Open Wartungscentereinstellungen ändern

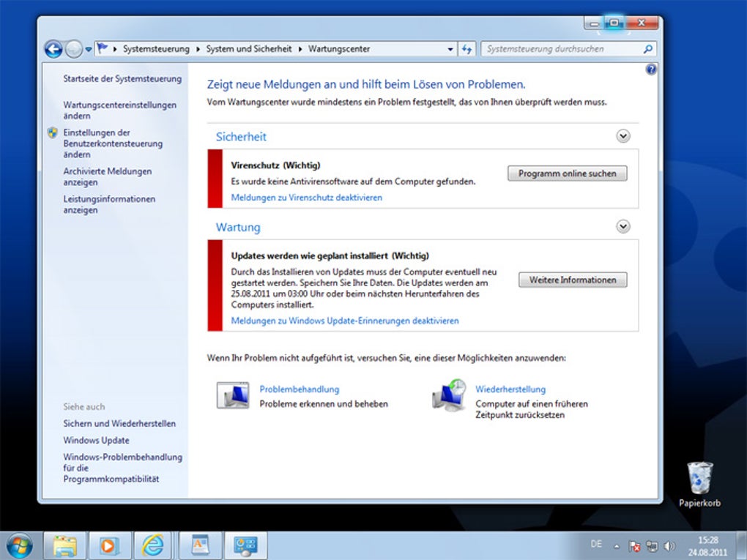pos(119,111)
